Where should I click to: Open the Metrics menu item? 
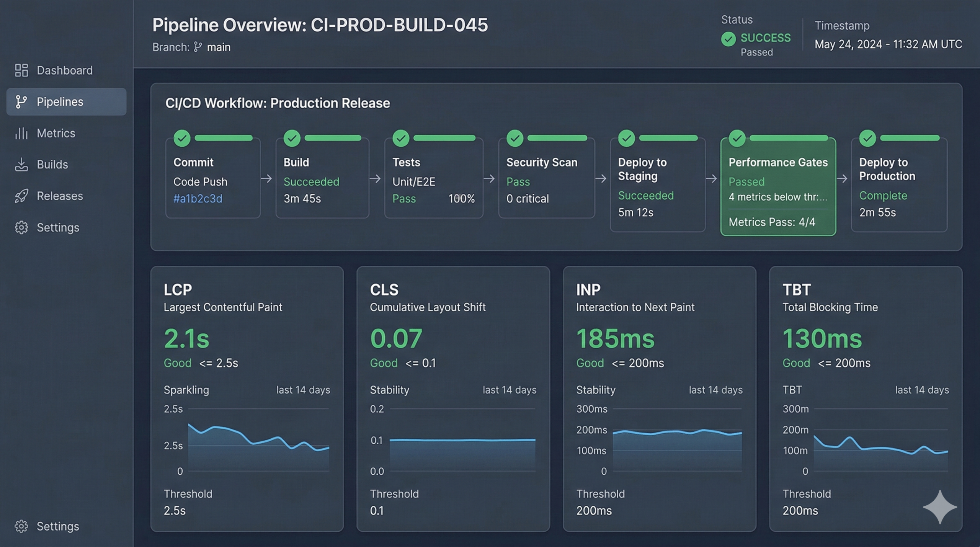tap(56, 133)
